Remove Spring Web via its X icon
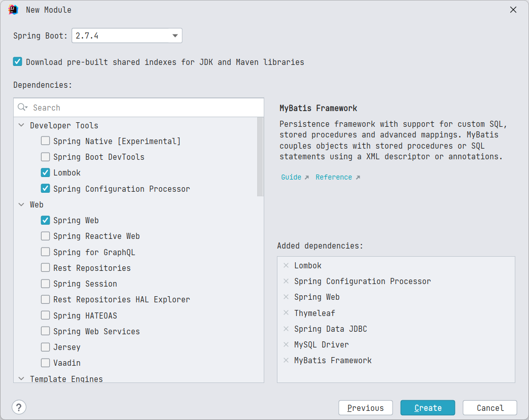 point(286,297)
